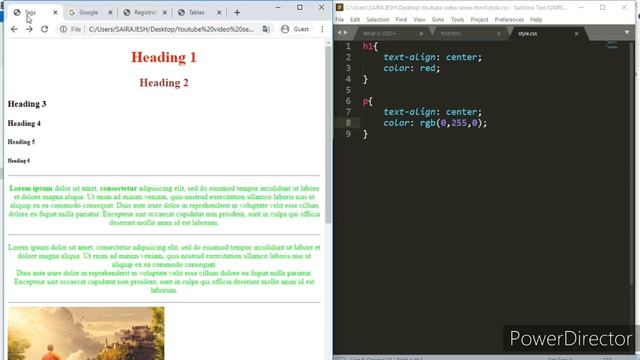This screenshot has width=640, height=360.
Task: Open Sublime Text File menu
Action: point(340,20)
